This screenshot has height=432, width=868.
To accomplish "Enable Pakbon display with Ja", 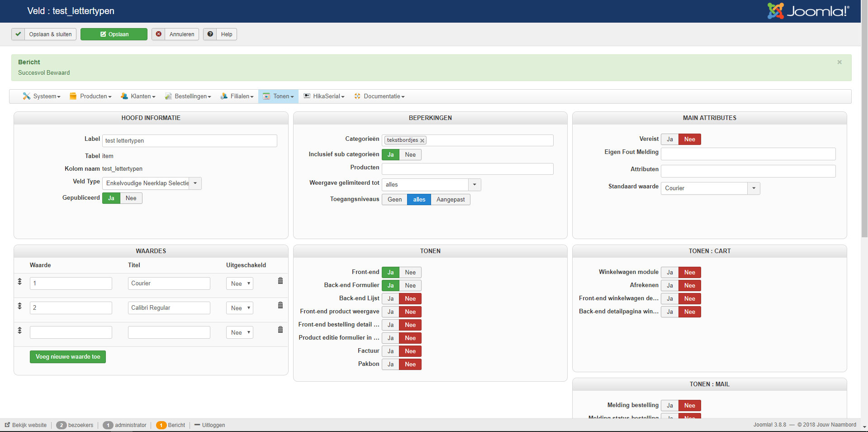I will pyautogui.click(x=390, y=364).
